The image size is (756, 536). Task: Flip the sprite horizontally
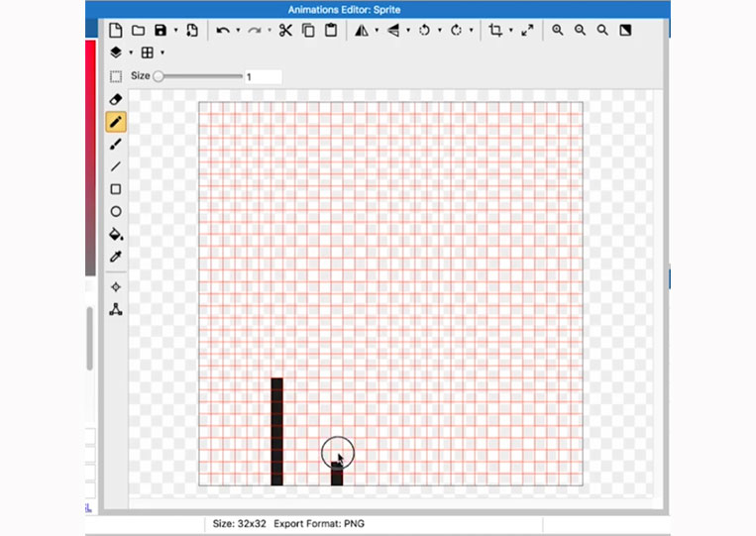click(362, 31)
